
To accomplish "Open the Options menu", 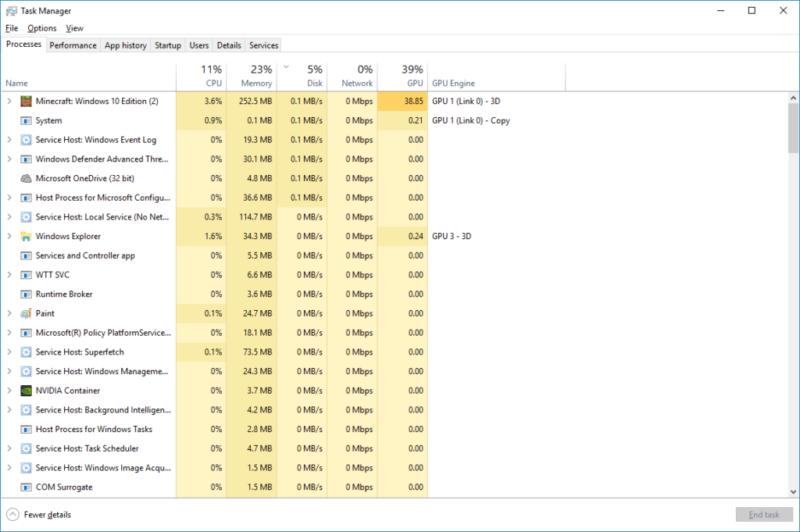I will (42, 28).
